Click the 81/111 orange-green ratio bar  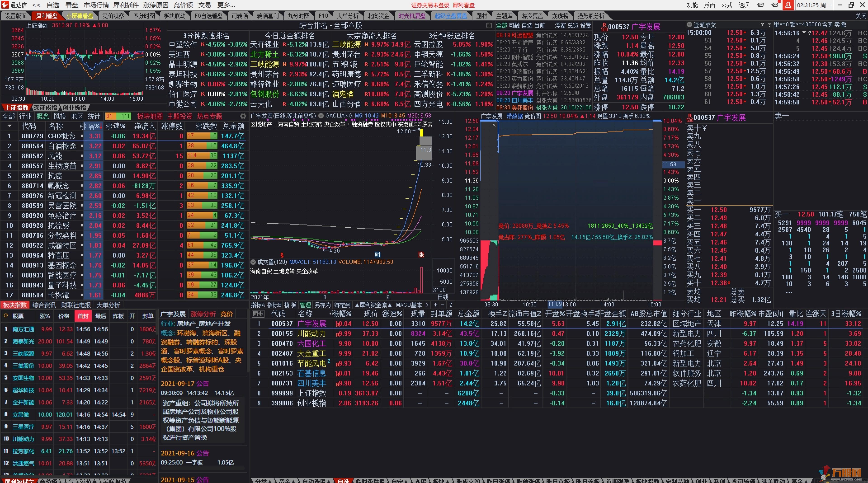pos(118,116)
